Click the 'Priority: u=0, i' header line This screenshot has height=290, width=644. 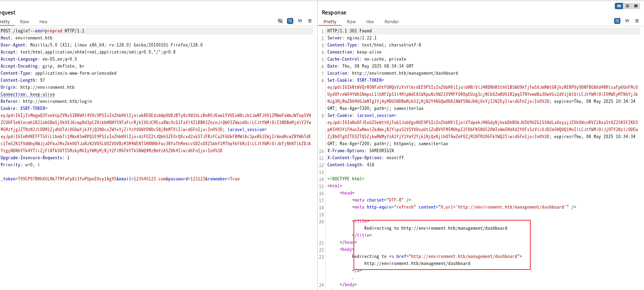tap(20, 165)
